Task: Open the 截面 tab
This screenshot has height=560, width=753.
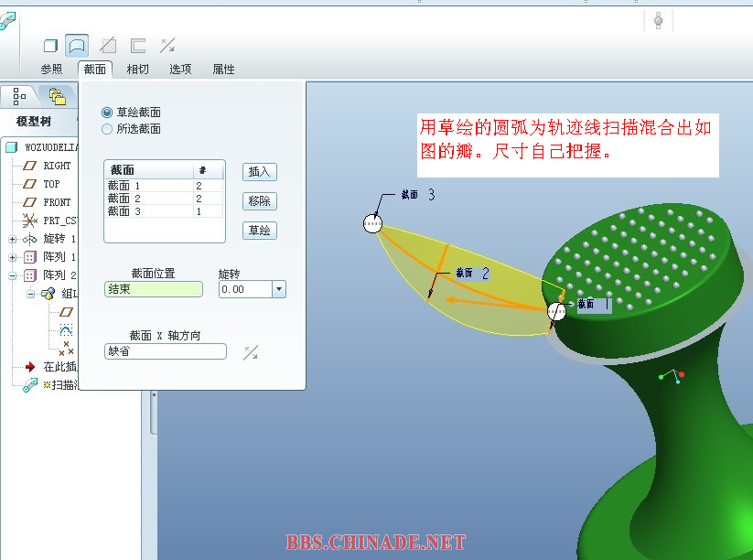Action: (x=95, y=70)
